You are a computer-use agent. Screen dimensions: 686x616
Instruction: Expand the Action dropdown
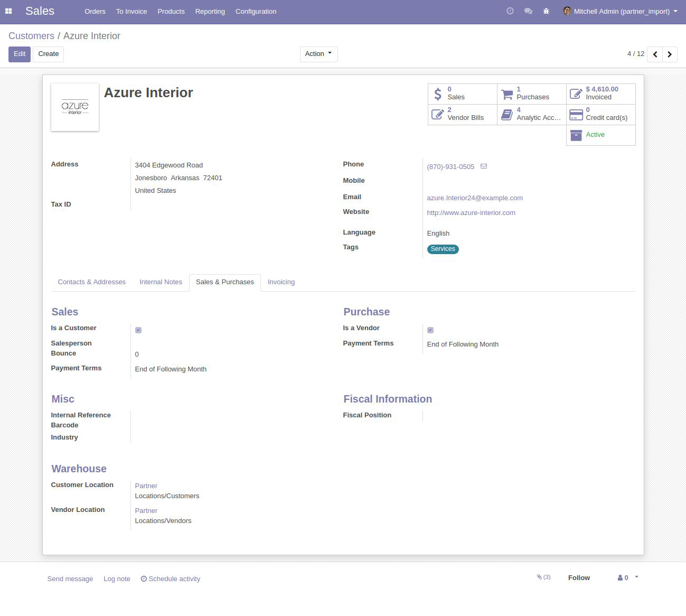318,54
